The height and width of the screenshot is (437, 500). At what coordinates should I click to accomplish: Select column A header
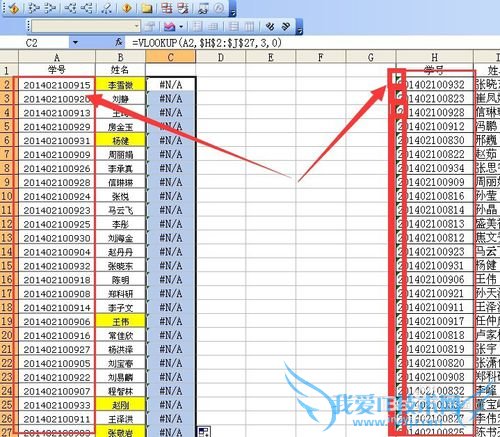click(57, 57)
